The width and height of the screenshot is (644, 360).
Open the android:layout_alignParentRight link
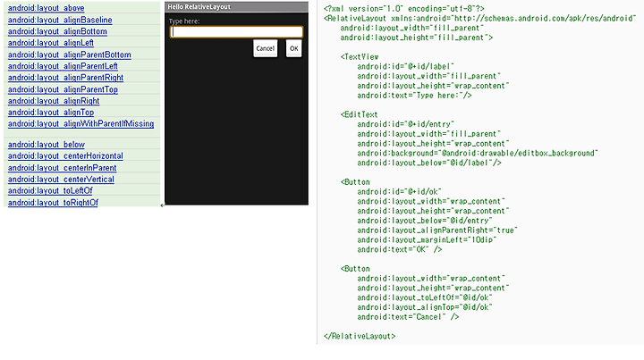[65, 78]
